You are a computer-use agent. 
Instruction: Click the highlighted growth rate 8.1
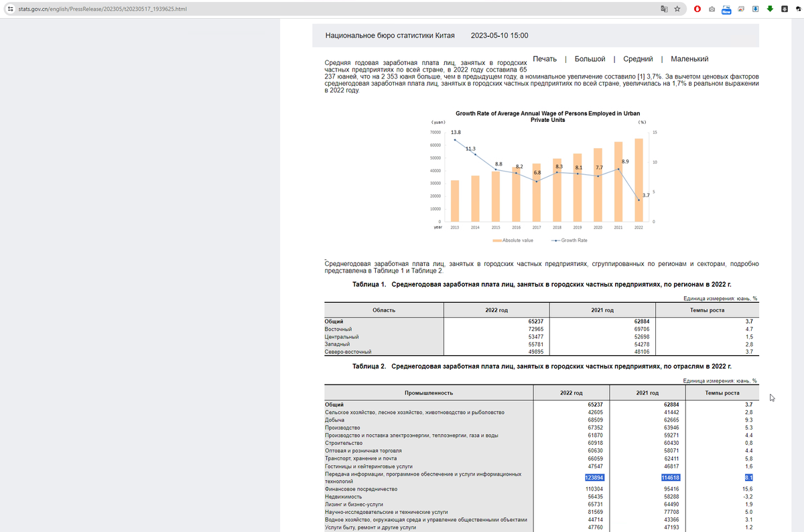(x=749, y=477)
